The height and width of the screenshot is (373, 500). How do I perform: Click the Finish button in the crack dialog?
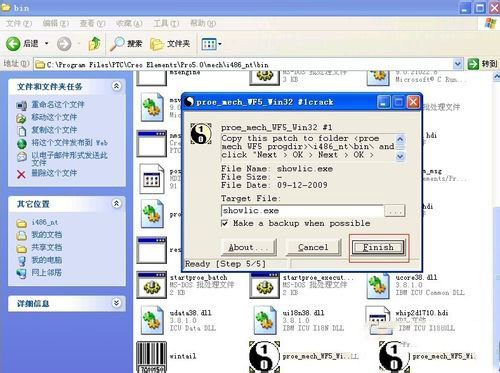[378, 247]
